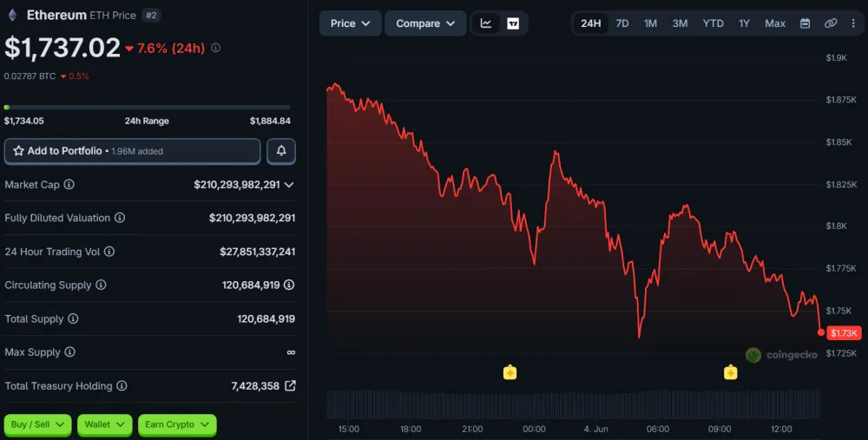The image size is (868, 440).
Task: Click the 0.02787 BTC value
Action: (x=30, y=76)
